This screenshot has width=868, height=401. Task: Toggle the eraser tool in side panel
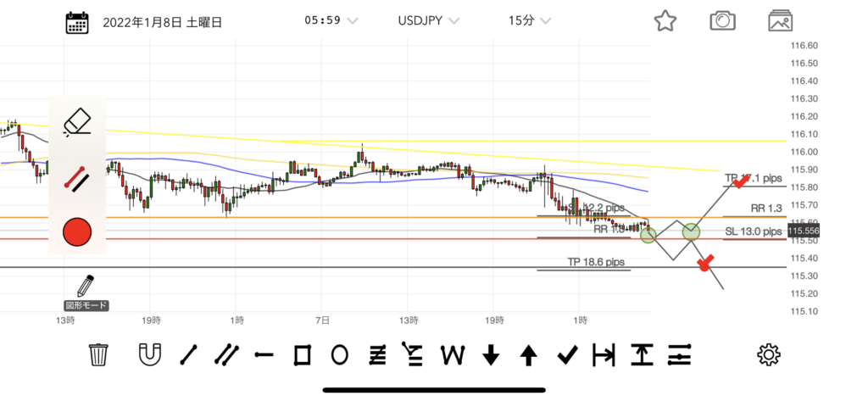coord(77,122)
